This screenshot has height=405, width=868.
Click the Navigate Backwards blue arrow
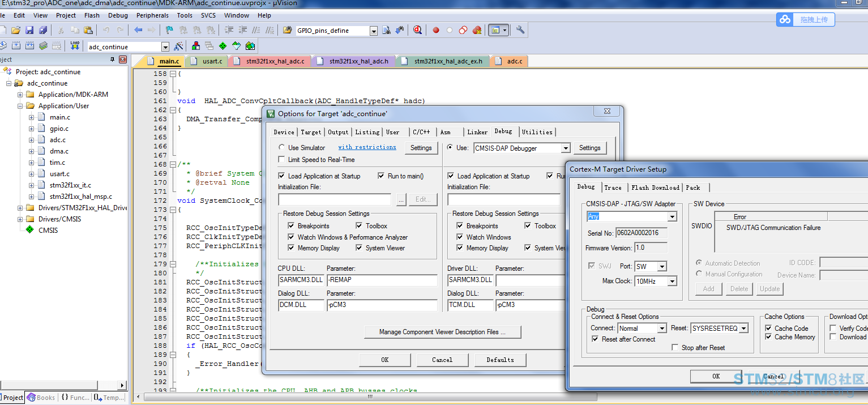coord(139,30)
